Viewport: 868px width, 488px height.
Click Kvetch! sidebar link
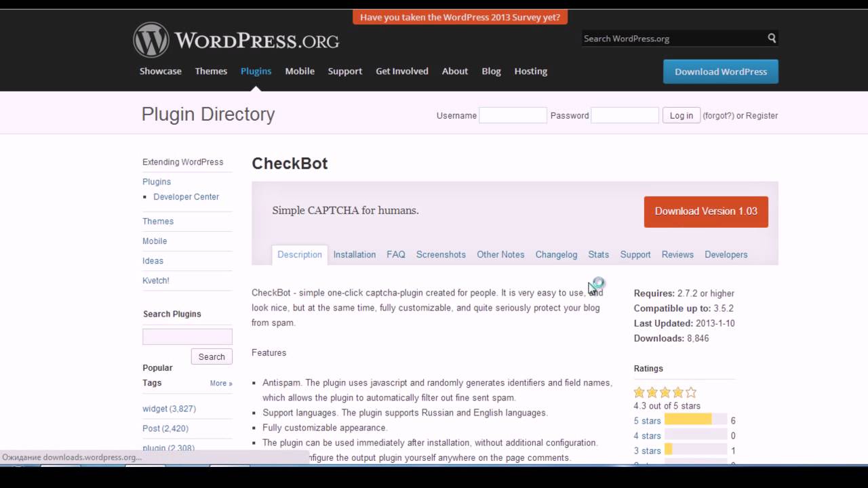point(156,280)
